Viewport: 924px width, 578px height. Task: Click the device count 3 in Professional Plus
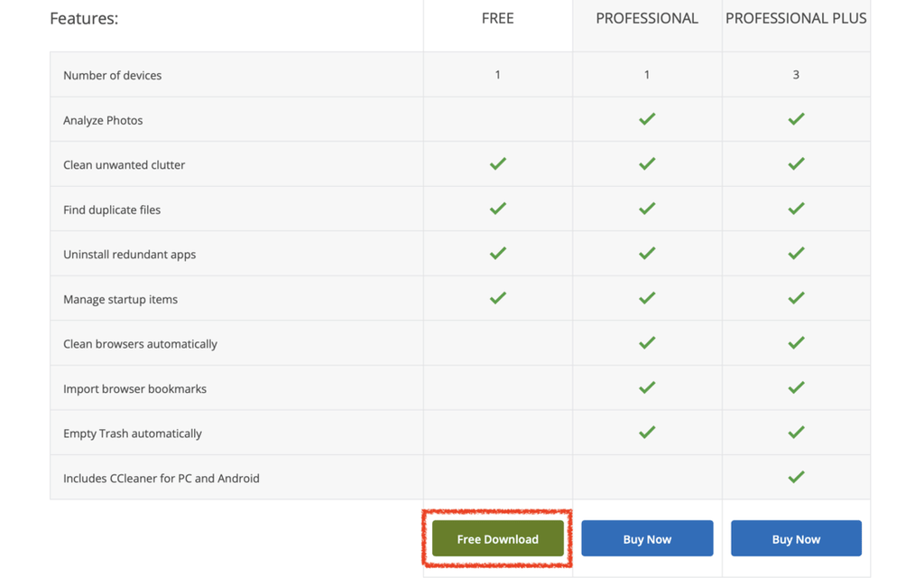[796, 75]
